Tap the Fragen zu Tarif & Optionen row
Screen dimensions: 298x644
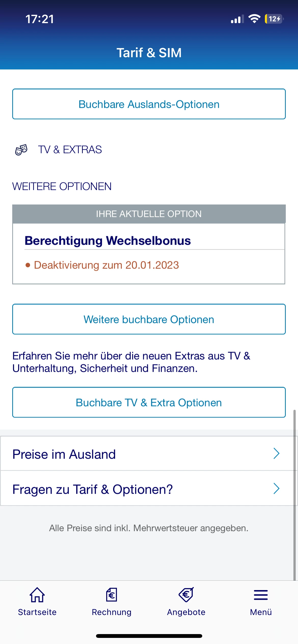149,488
